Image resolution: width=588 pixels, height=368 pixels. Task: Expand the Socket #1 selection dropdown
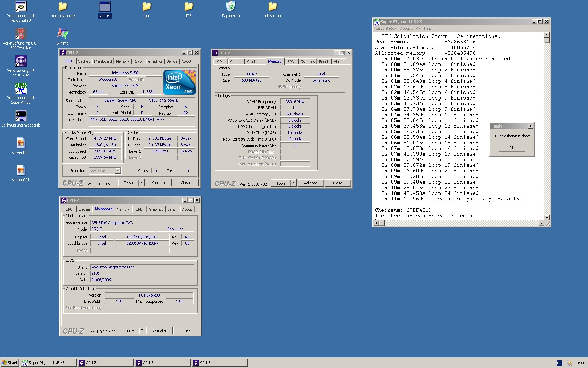[118, 171]
